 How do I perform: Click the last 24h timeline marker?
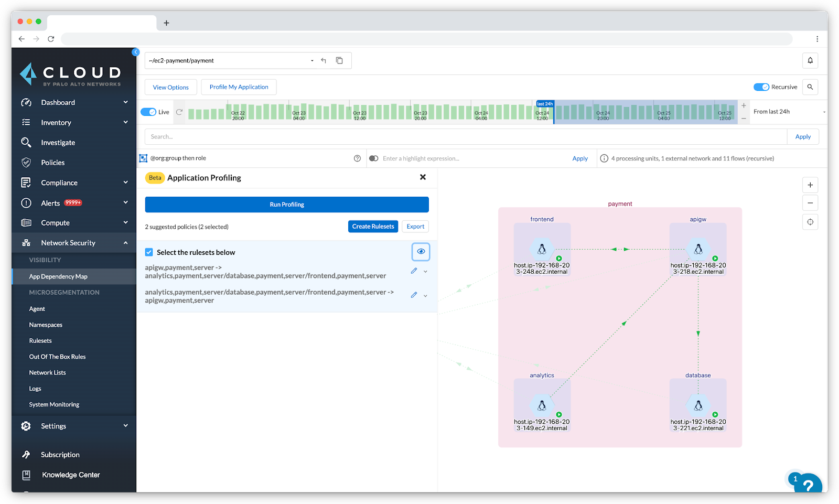click(x=545, y=104)
